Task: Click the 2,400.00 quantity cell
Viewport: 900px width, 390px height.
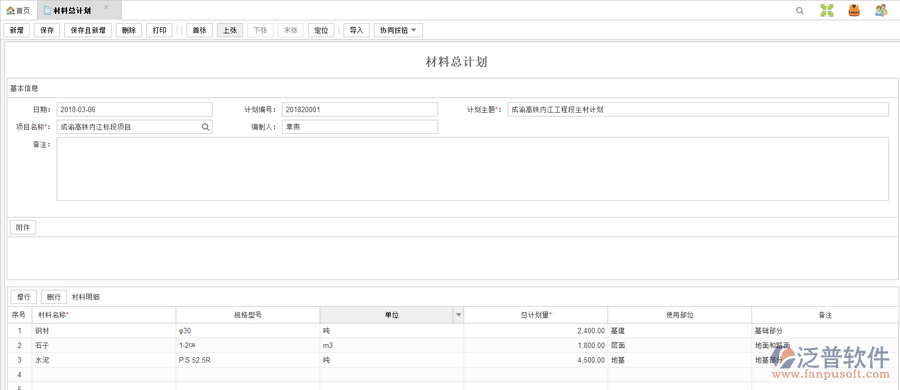Action: pos(536,331)
